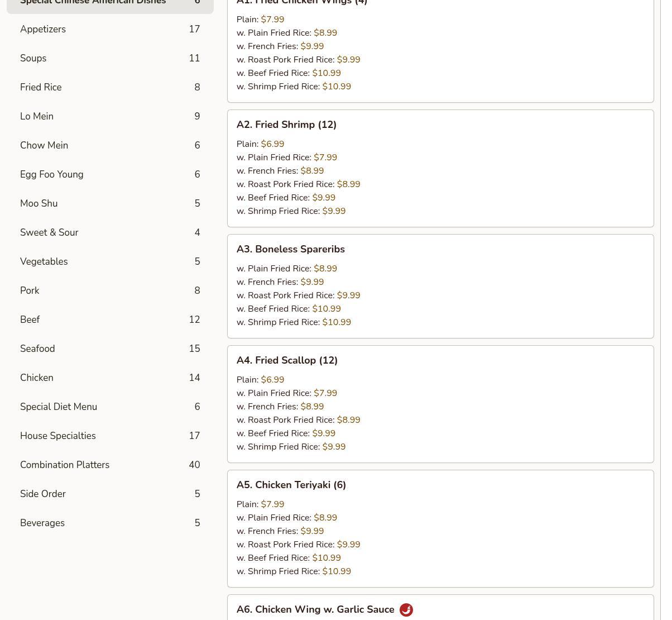
Task: Click A2 Fried Shrimp w. French Fries $8.99
Action: [280, 171]
